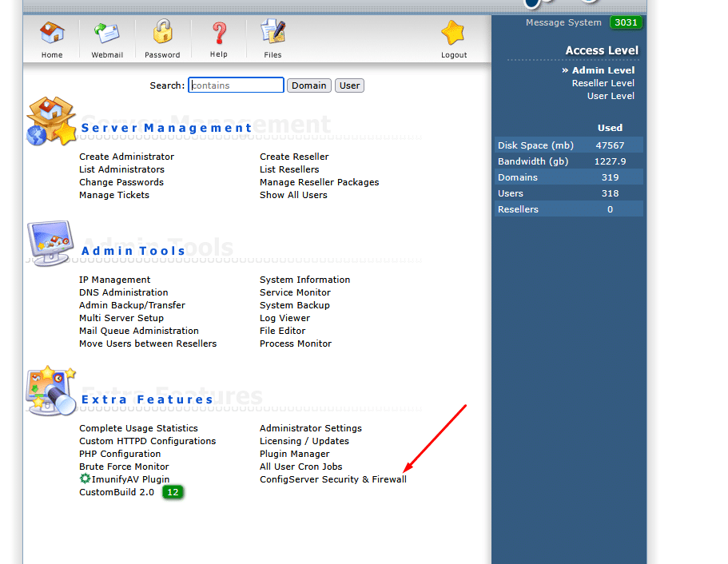Click the Domain search button
The image size is (728, 564).
tap(308, 85)
